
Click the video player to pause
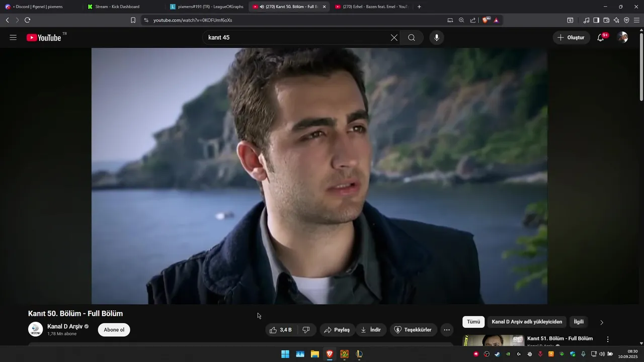click(x=319, y=176)
